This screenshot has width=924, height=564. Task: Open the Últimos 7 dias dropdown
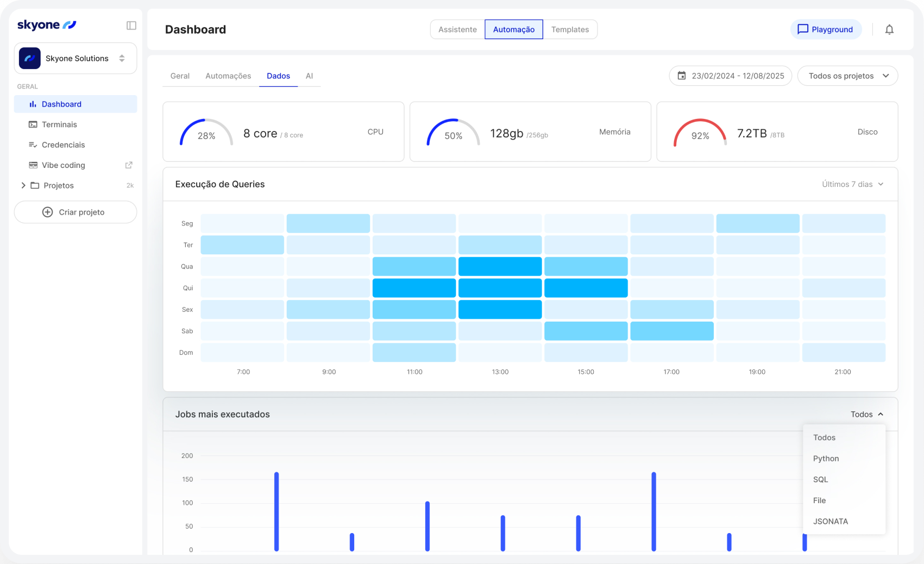click(x=853, y=184)
